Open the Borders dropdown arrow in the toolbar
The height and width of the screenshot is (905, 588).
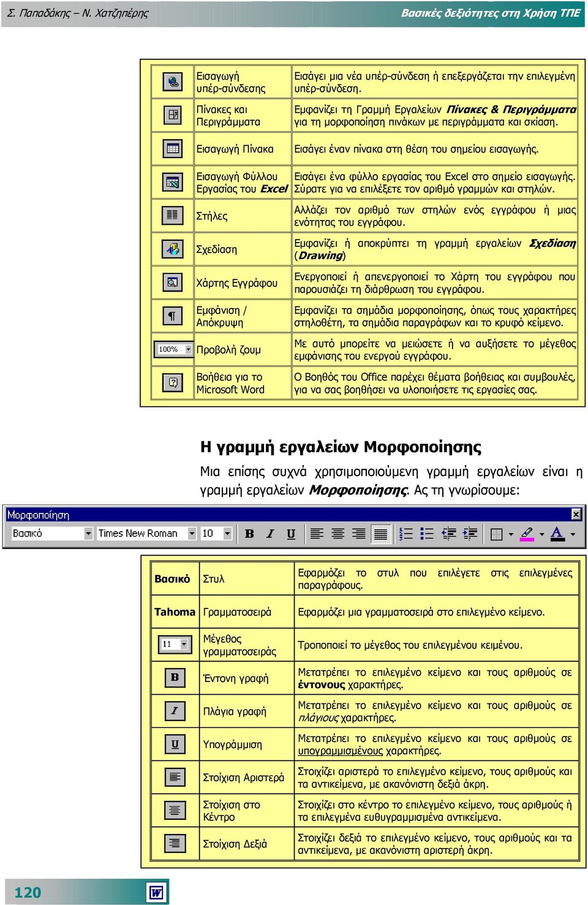(511, 534)
